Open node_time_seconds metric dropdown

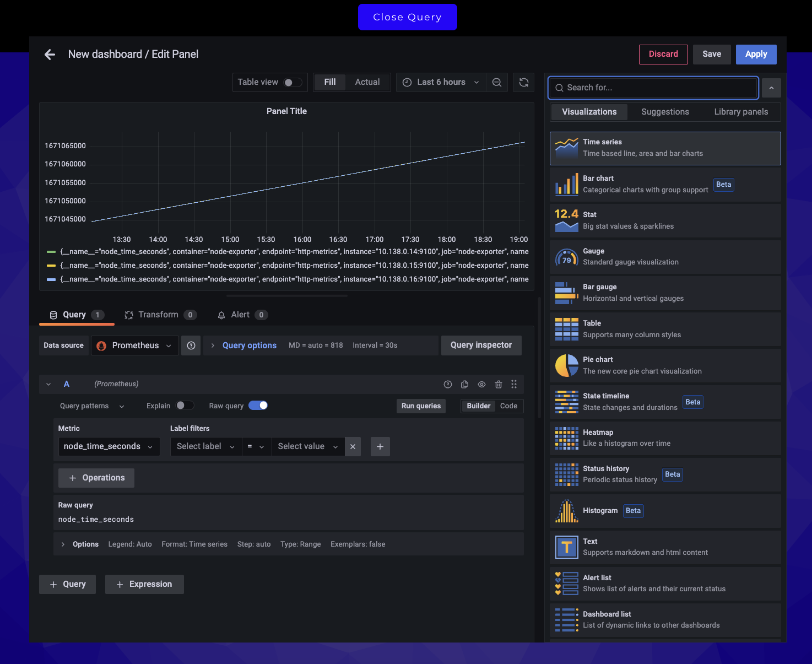[109, 446]
